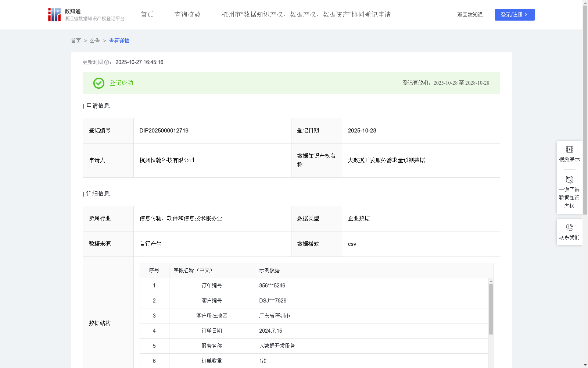588x368 pixels.
Task: Click the 数知通 logo icon
Action: coord(54,14)
